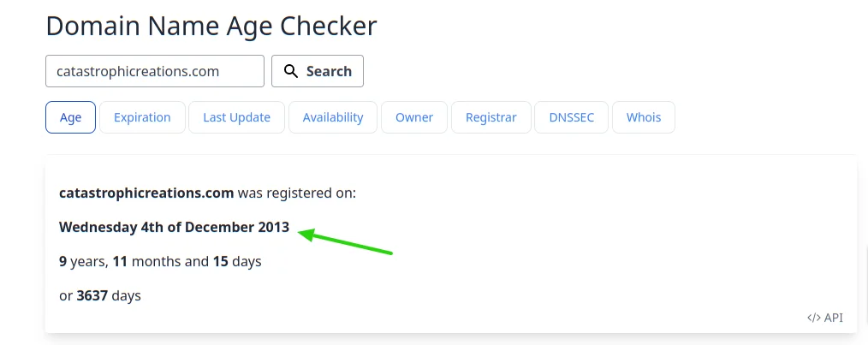Click the registration date Wednesday 4th of December 2013
The image size is (868, 345).
tap(175, 227)
